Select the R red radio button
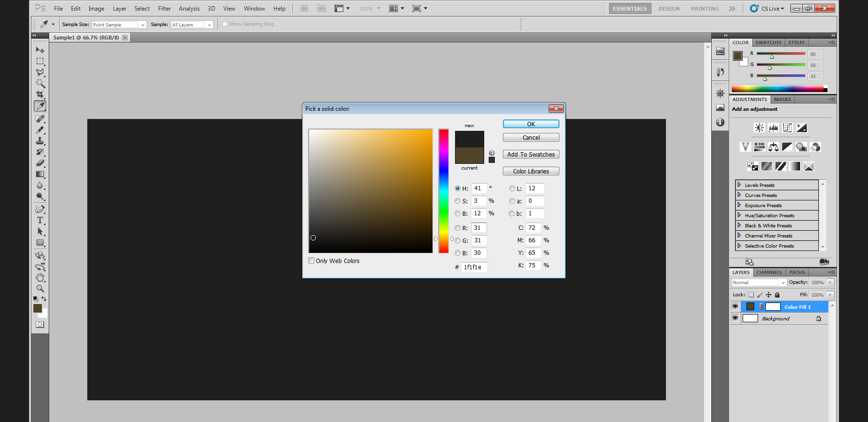 pyautogui.click(x=458, y=228)
